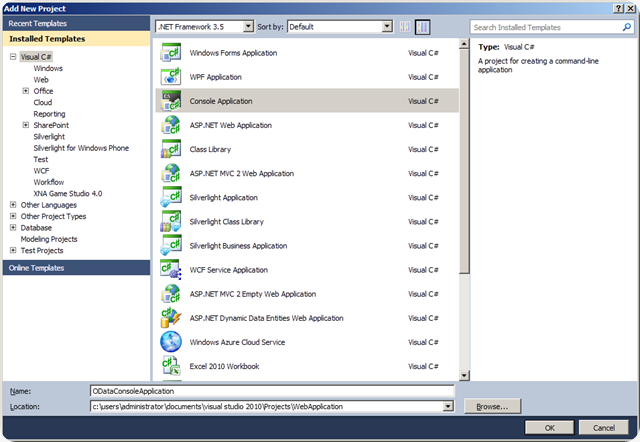Choose the Windows Azure Cloud Service icon
This screenshot has height=442, width=640.
pos(170,342)
